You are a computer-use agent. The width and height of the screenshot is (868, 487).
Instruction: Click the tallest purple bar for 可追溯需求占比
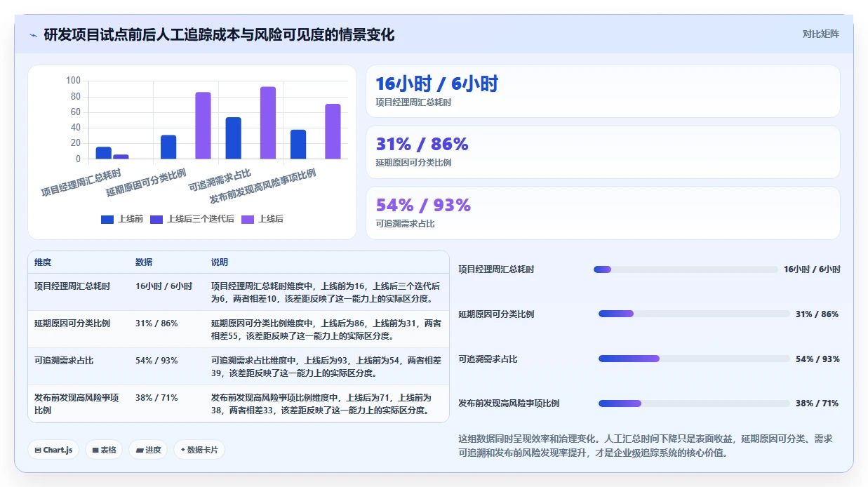click(x=268, y=123)
